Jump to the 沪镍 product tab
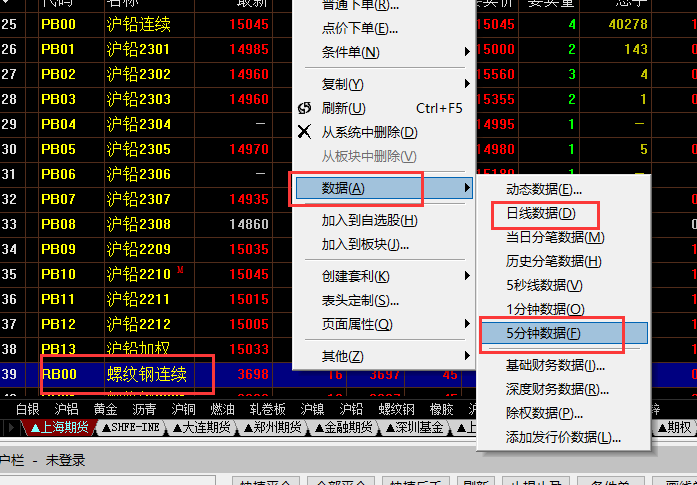 tap(312, 409)
